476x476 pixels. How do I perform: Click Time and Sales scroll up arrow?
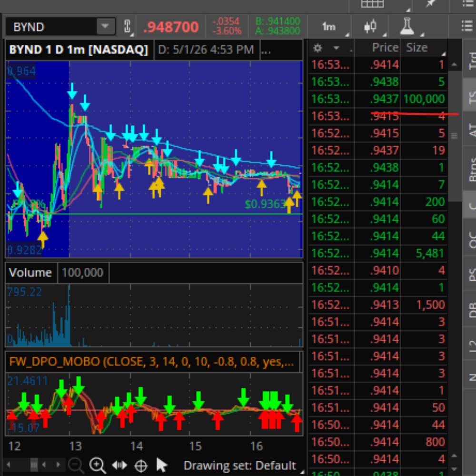point(454,64)
